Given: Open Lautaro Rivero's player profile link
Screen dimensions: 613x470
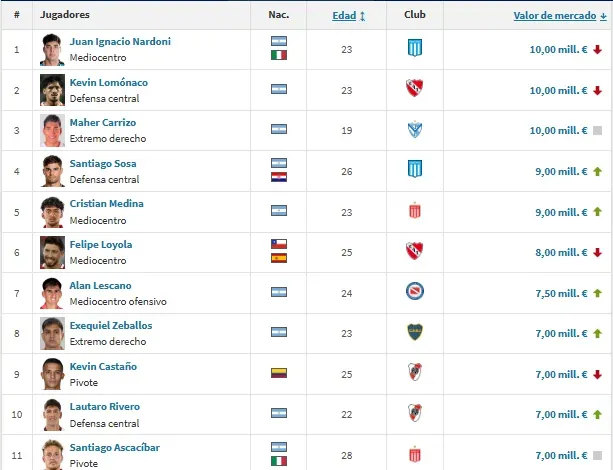Looking at the screenshot, I should (105, 407).
